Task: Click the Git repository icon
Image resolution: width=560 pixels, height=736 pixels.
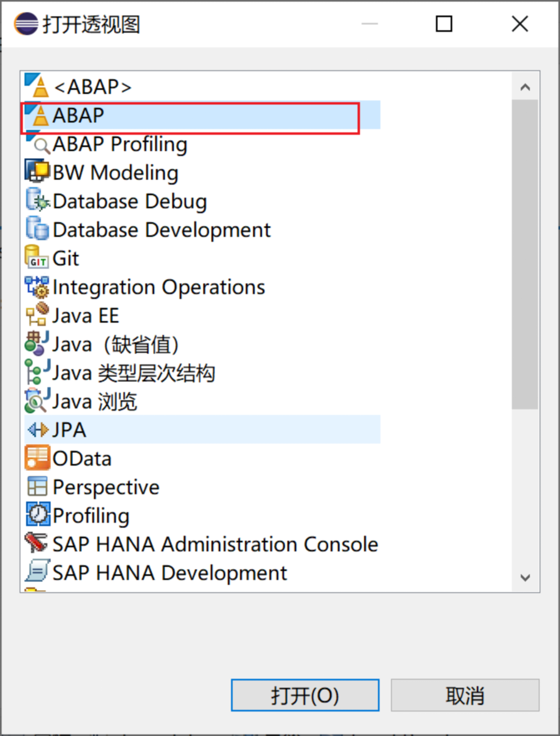Action: (x=37, y=257)
